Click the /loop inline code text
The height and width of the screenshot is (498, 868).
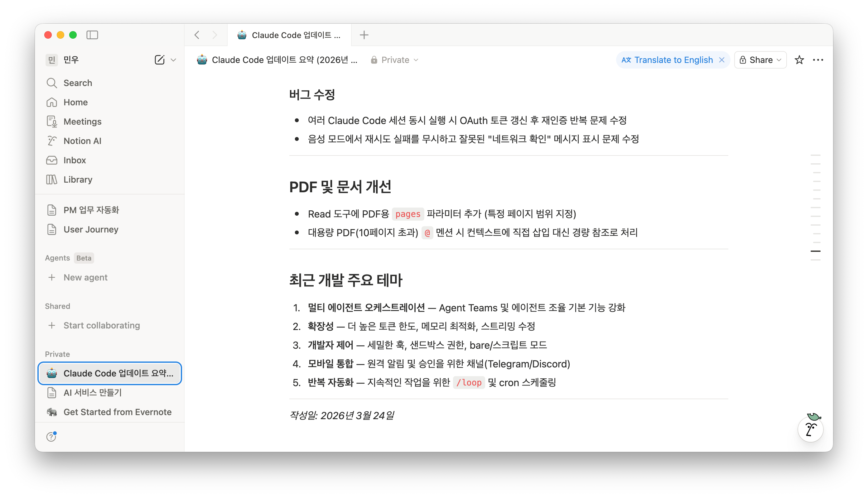point(469,382)
